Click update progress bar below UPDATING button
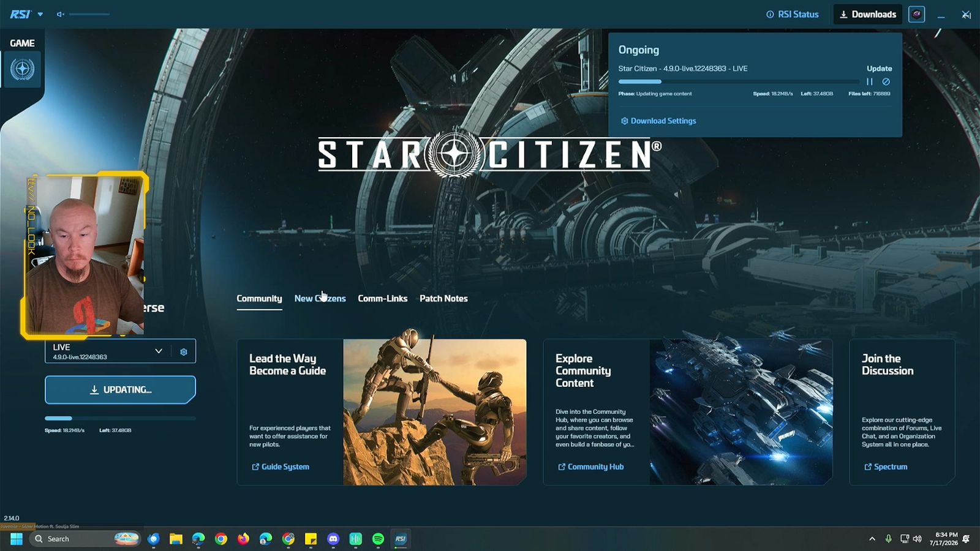The image size is (980, 551). [120, 418]
